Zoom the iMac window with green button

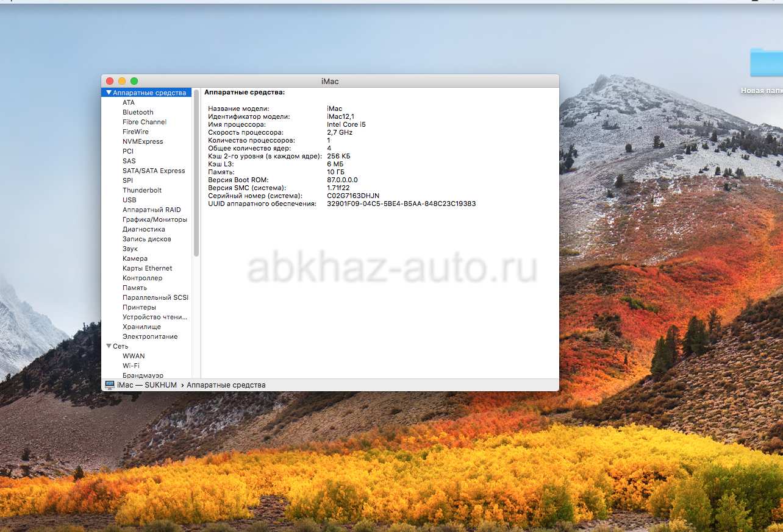(x=134, y=81)
